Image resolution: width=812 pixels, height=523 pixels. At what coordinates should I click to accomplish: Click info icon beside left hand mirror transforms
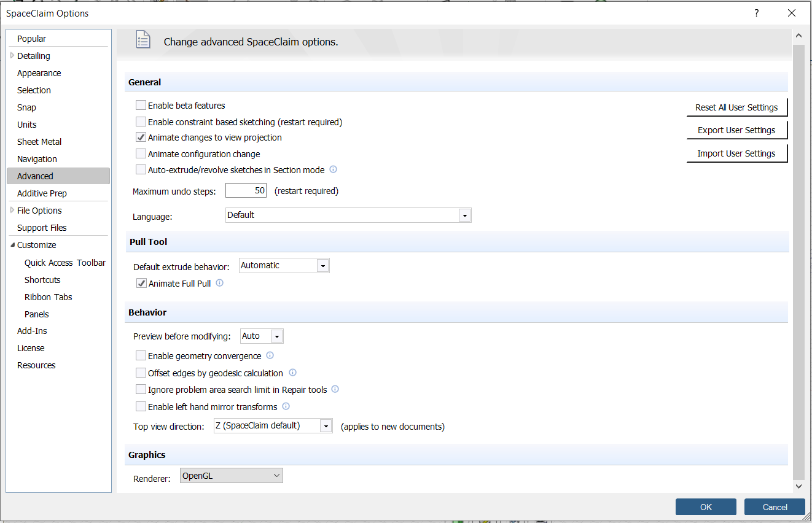[286, 406]
